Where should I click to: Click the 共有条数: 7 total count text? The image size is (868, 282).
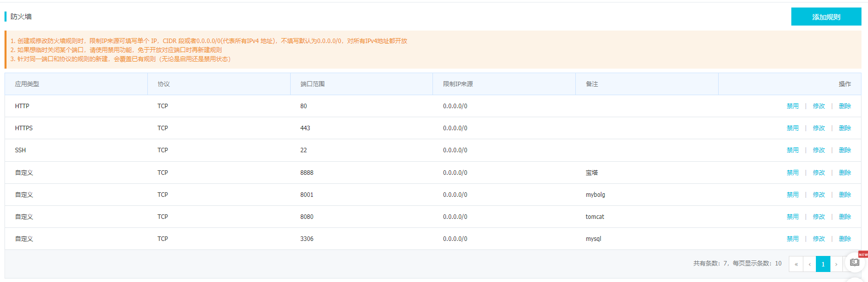pos(711,263)
